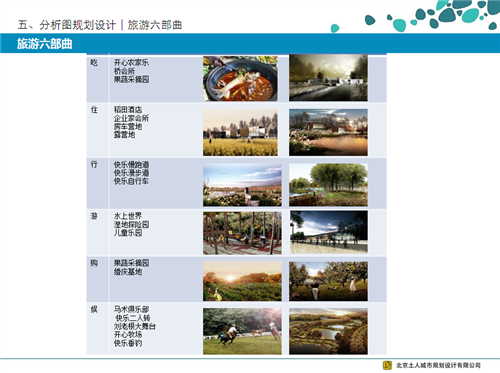Click the 五、分析图规划设计 header text
The image size is (500, 373).
67,25
